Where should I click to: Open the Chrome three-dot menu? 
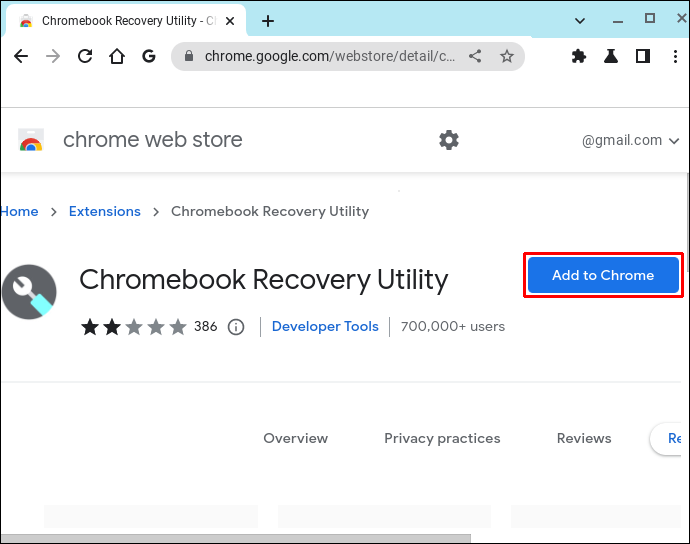tap(675, 56)
